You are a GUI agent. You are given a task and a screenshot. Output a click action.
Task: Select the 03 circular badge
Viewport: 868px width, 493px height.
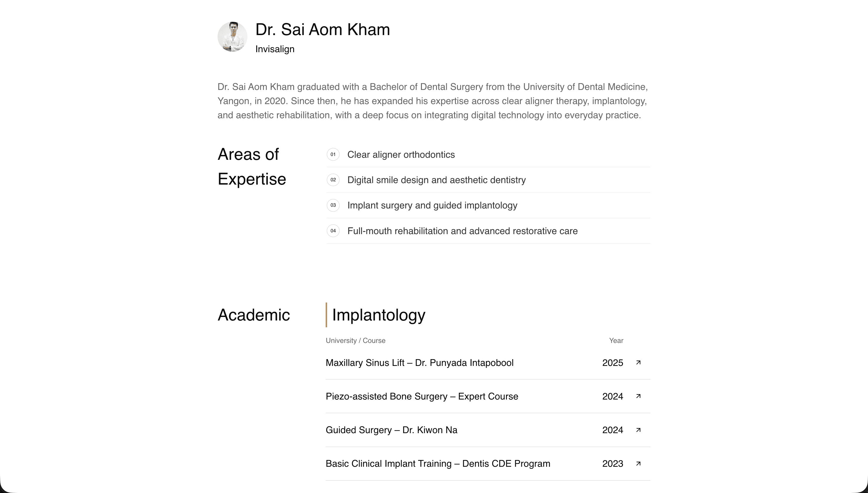pos(333,205)
